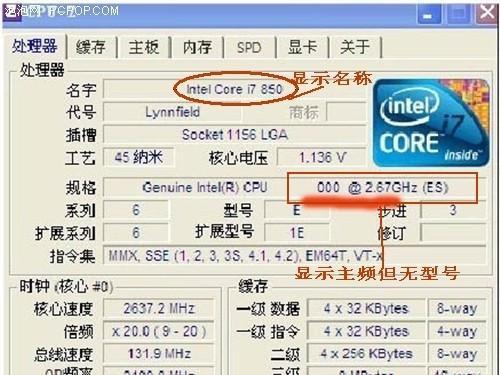Maximize the window using the title bar button

[x=459, y=14]
